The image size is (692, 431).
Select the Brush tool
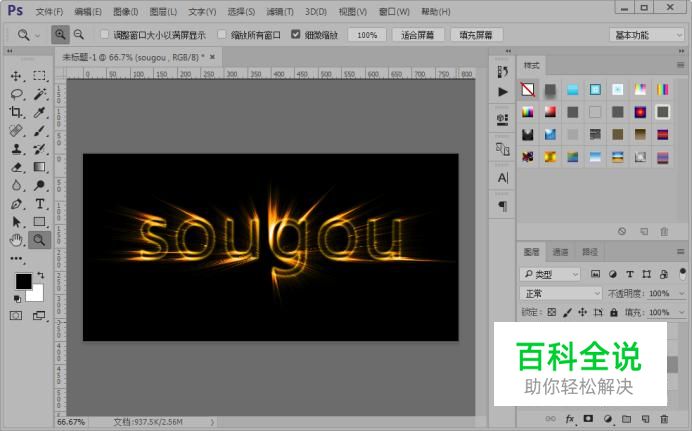pyautogui.click(x=39, y=131)
